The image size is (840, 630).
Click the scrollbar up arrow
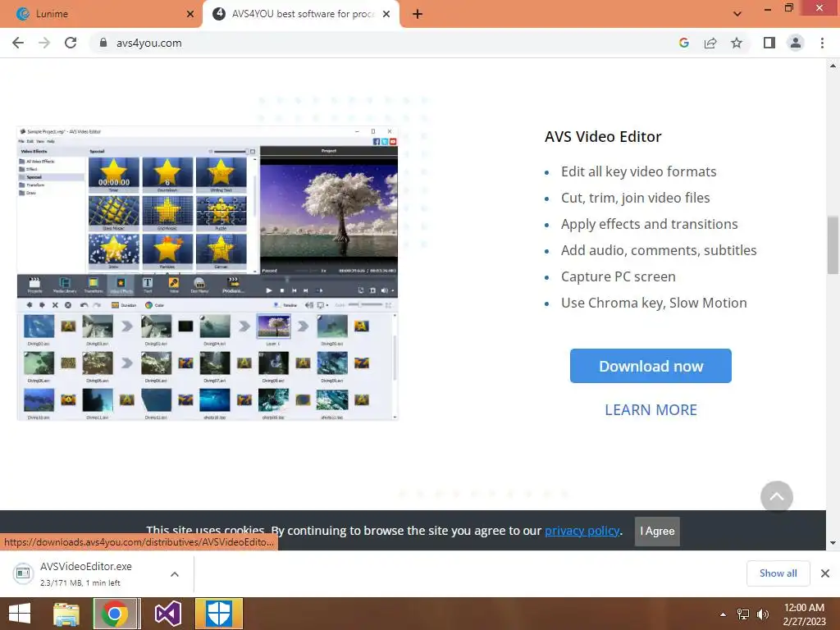point(833,66)
